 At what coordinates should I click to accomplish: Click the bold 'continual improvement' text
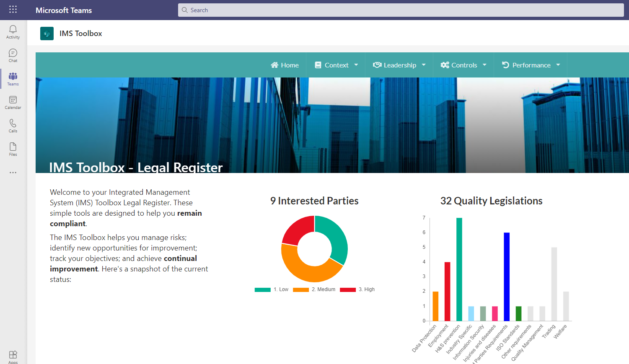coord(123,263)
